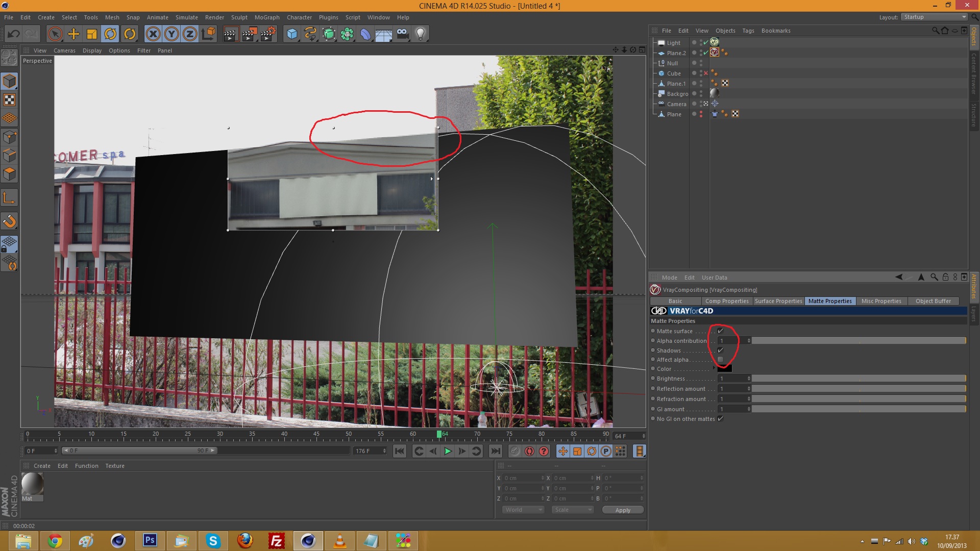Add a Cube primitive object
This screenshot has height=551, width=980.
292,34
